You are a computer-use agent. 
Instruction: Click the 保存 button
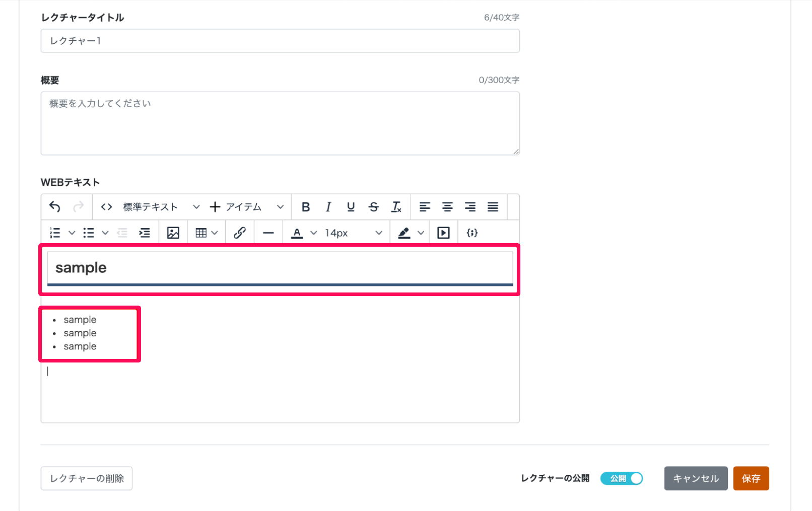tap(751, 478)
